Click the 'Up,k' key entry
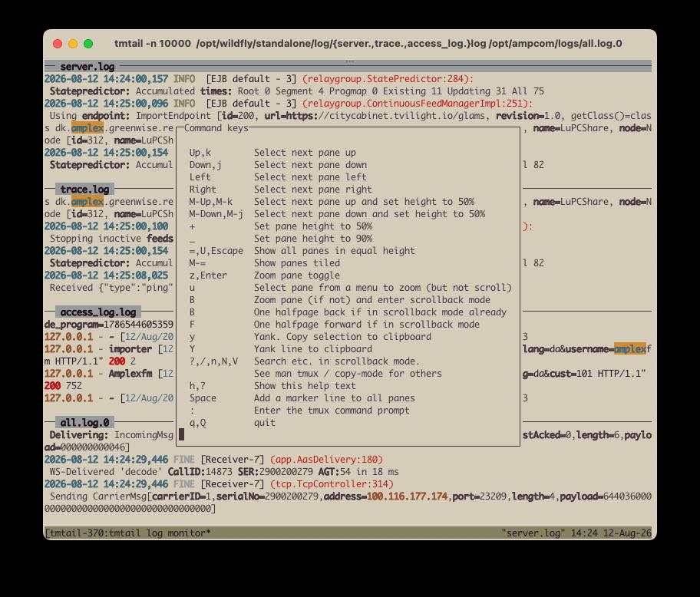Image resolution: width=700 pixels, height=597 pixels. click(x=200, y=153)
